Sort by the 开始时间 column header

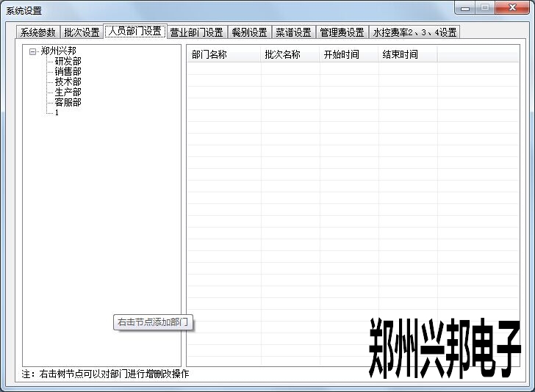349,54
